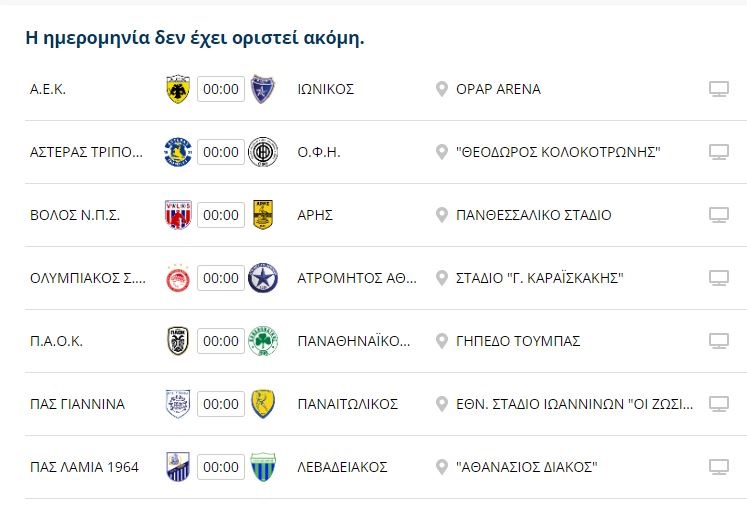The height and width of the screenshot is (507, 747).
Task: Click the ΛΕΒΑΔΕΙΑΚΟΣ team name
Action: 342,467
